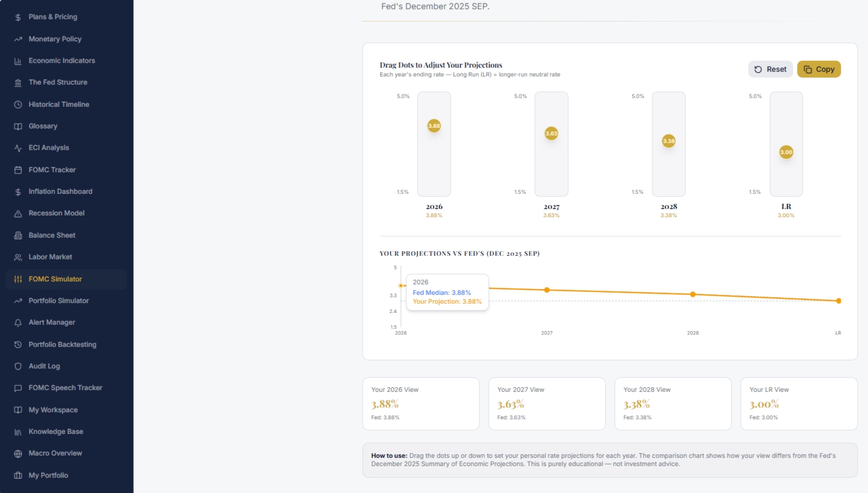Click the Recession Model warning triangle icon
868x493 pixels.
click(x=18, y=213)
